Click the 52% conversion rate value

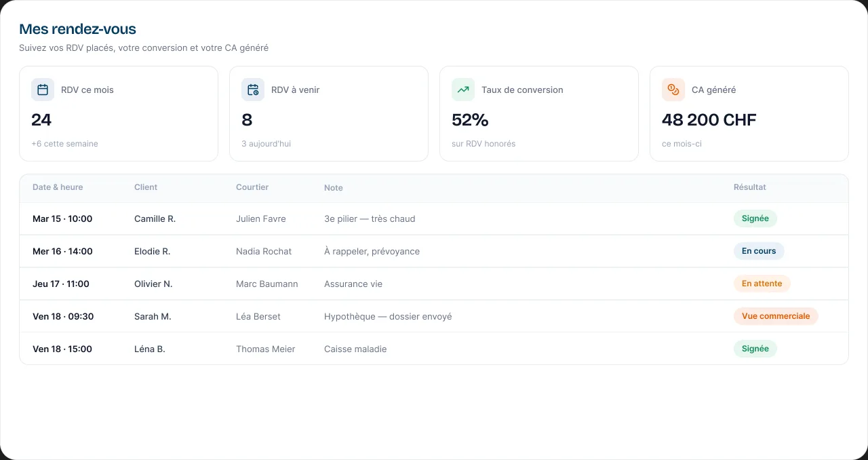(470, 120)
